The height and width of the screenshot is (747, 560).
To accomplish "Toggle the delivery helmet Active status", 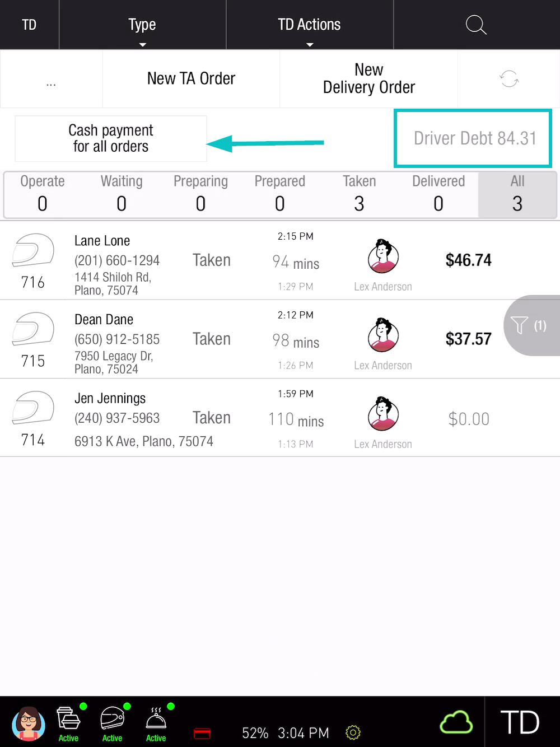I will coord(113,723).
